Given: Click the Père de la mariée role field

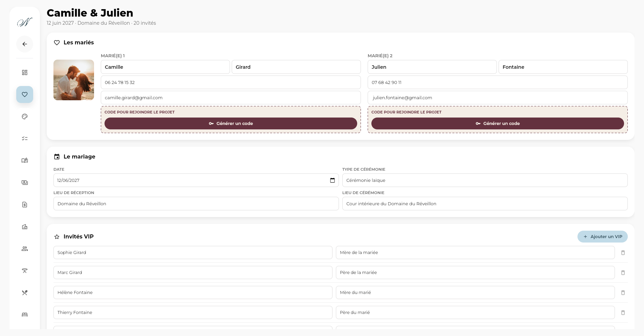Looking at the screenshot, I should pyautogui.click(x=475, y=273).
